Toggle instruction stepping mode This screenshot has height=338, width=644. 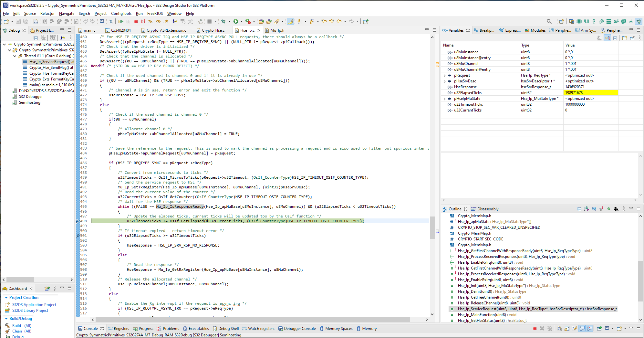(x=175, y=21)
